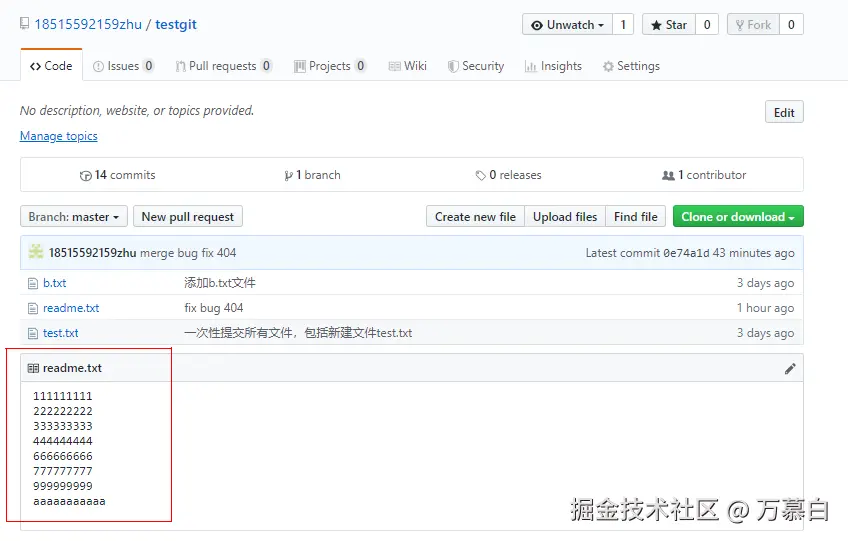The image size is (848, 541).
Task: Open the Settings tab
Action: click(631, 66)
